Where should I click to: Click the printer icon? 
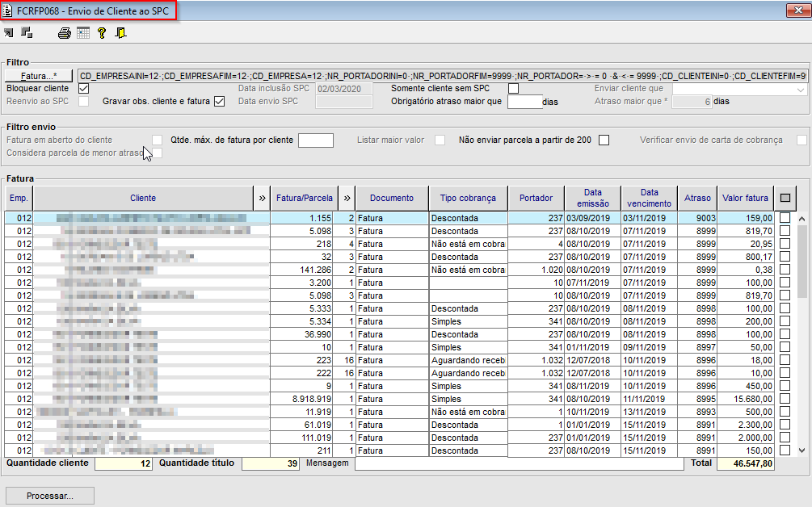64,33
